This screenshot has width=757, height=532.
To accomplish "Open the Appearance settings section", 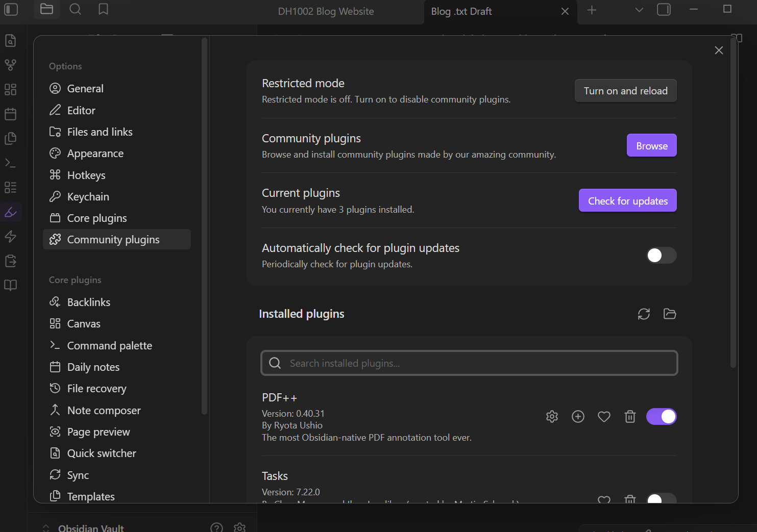I will point(95,154).
